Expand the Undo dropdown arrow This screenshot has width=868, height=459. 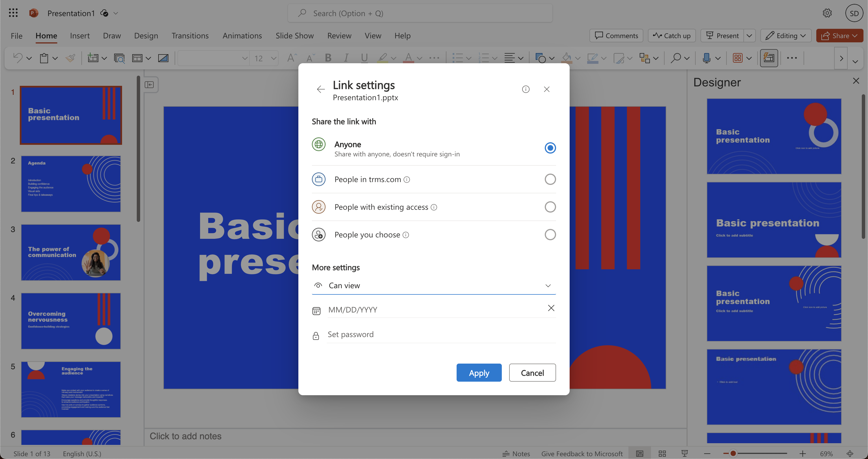pyautogui.click(x=29, y=58)
